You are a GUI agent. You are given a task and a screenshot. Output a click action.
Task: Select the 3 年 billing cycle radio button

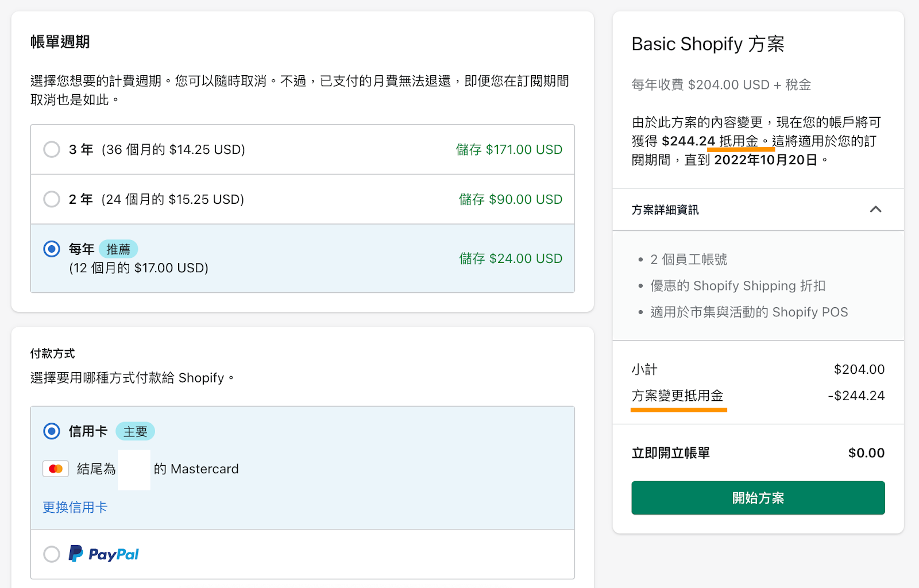(x=52, y=149)
